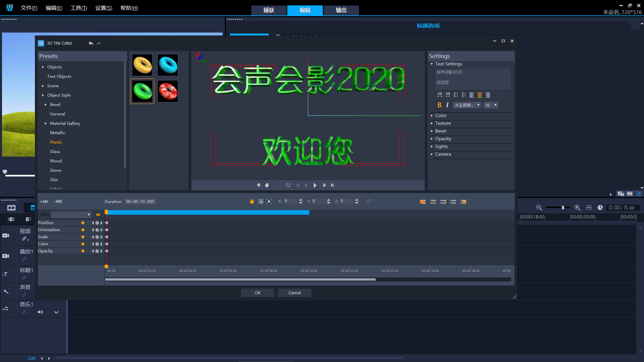This screenshot has height=362, width=644.
Task: Click the decrease character spacing icon
Action: click(448, 95)
